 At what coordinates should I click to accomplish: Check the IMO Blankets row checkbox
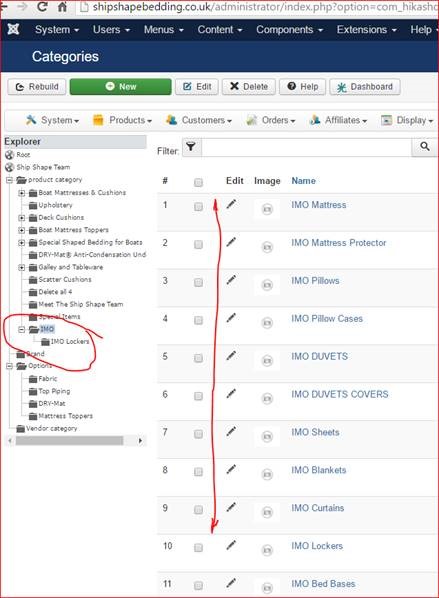[198, 472]
